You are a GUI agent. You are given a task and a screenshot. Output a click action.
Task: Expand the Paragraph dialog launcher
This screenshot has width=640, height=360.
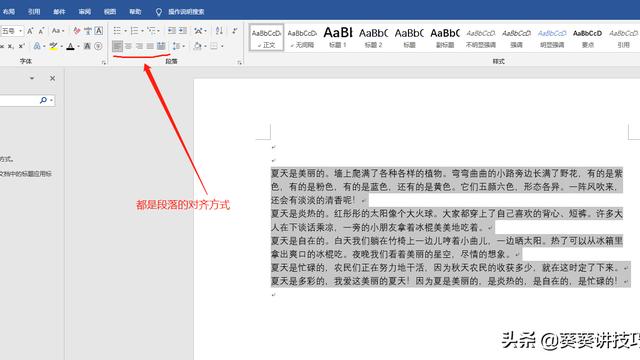pyautogui.click(x=240, y=62)
